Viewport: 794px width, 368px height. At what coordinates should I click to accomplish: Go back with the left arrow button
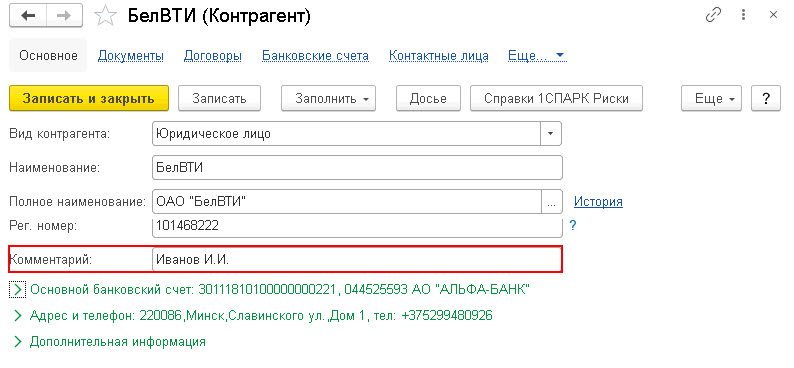coord(28,16)
